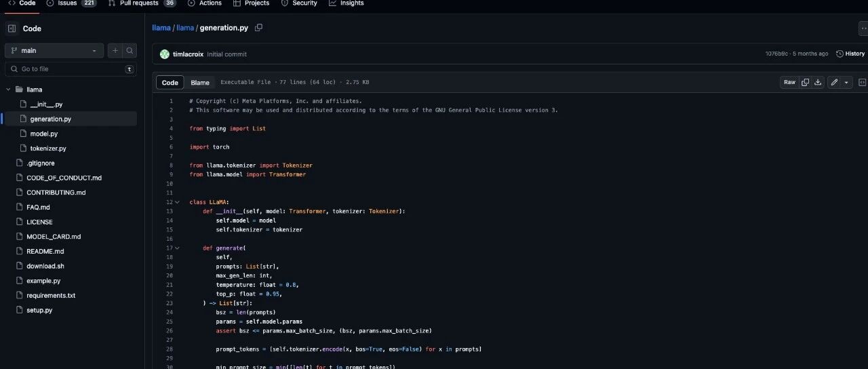Viewport: 868px width, 369px height.
Task: Open example.py file
Action: click(x=43, y=281)
